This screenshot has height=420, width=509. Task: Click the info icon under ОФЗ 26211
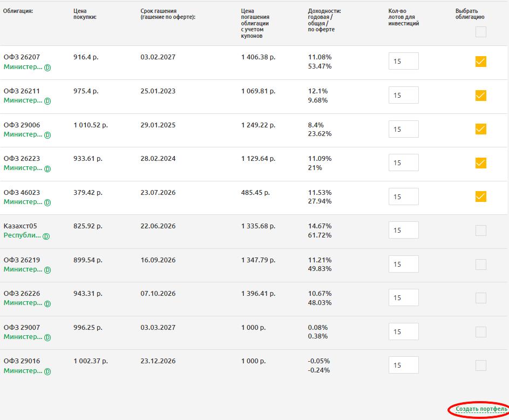click(x=47, y=101)
